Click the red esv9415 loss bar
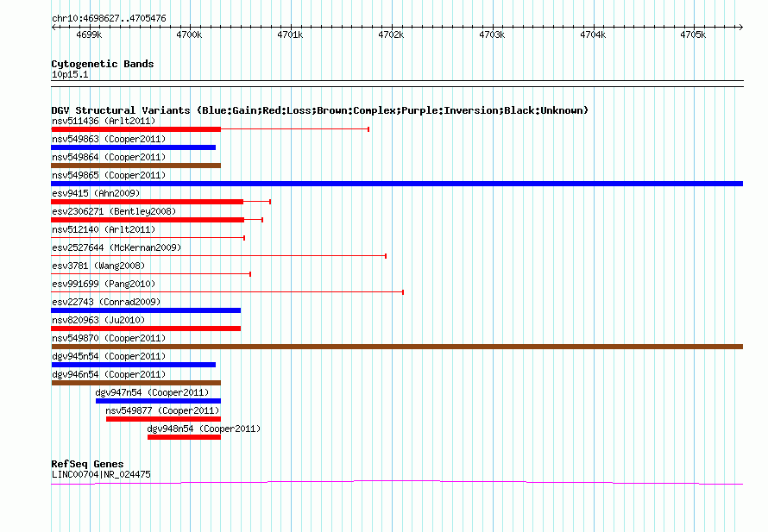Screen dimensions: 768x532 click(147, 202)
